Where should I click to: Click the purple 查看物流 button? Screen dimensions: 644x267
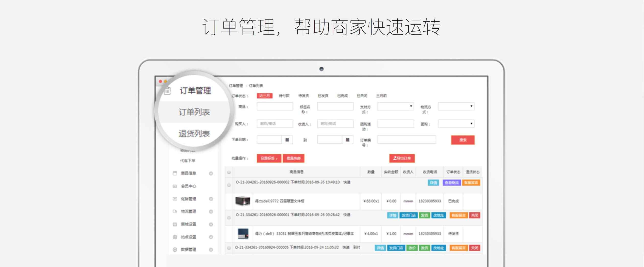[452, 183]
